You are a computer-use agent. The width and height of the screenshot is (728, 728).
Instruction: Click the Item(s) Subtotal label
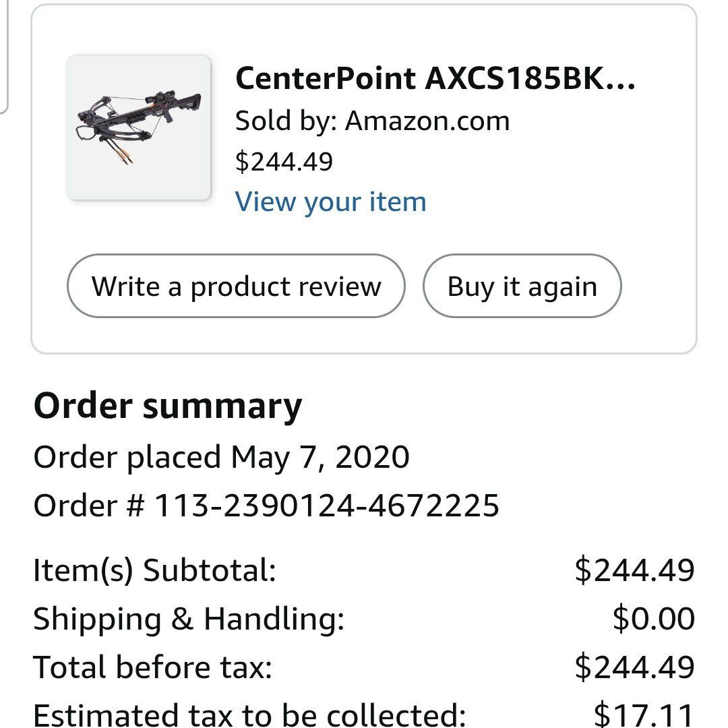tap(155, 570)
